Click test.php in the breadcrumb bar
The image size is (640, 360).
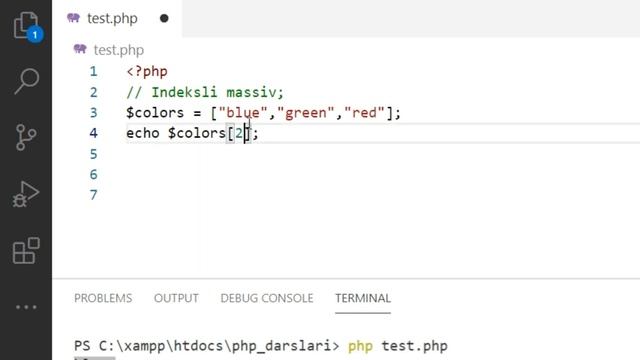119,50
